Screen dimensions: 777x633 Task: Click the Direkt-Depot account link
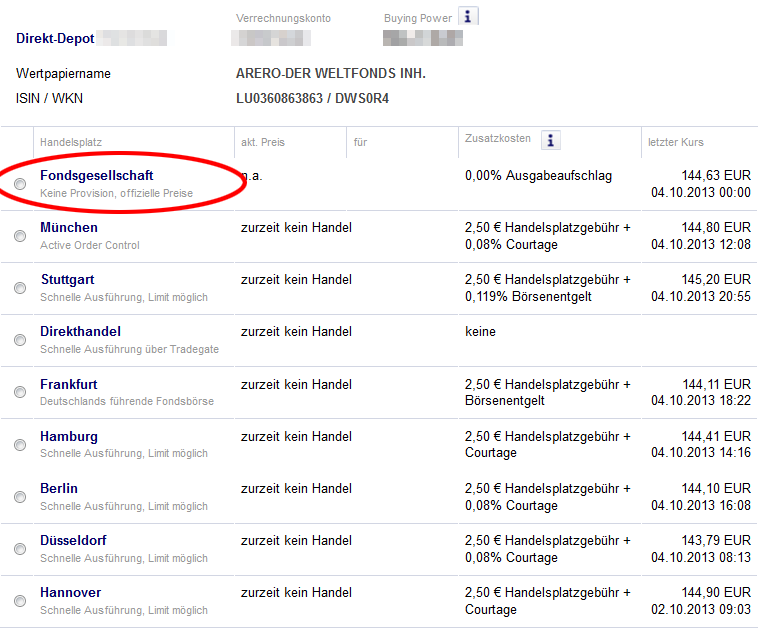pos(55,39)
